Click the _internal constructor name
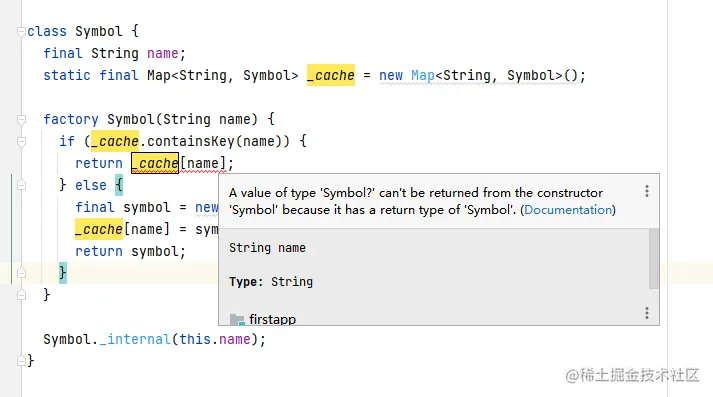 coord(135,339)
